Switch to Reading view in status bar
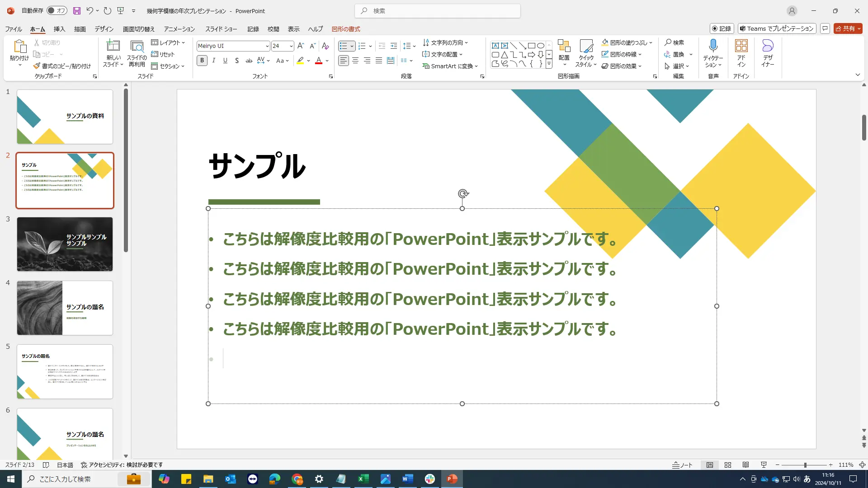Viewport: 868px width, 488px height. pyautogui.click(x=746, y=465)
